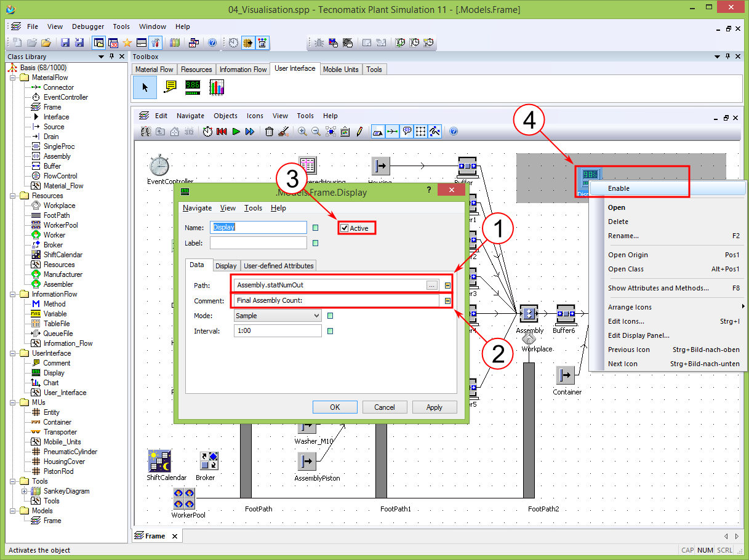Open the favorites star toolbar icon
This screenshot has height=560, width=749.
tap(127, 43)
